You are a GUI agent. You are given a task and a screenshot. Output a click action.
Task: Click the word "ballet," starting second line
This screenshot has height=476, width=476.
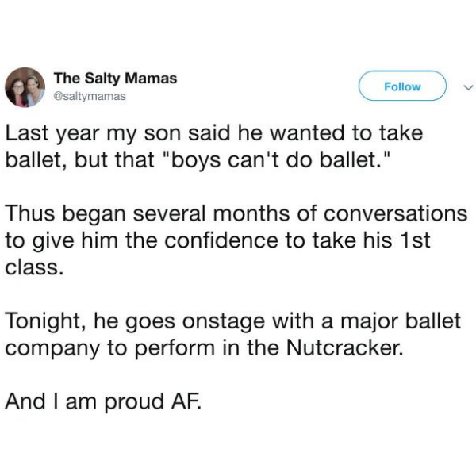(37, 160)
